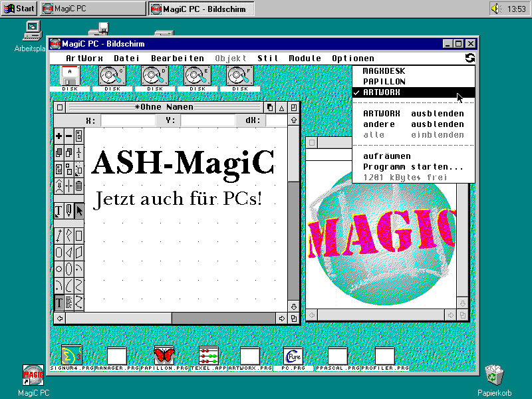532x399 pixels.
Task: Click scroll up arrow in Ohne Namen window
Action: tap(293, 120)
